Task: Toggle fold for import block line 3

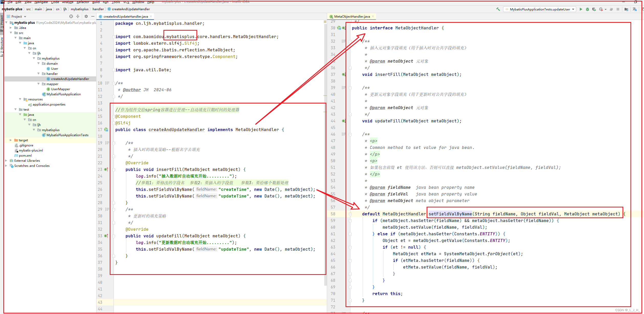Action: pyautogui.click(x=113, y=37)
